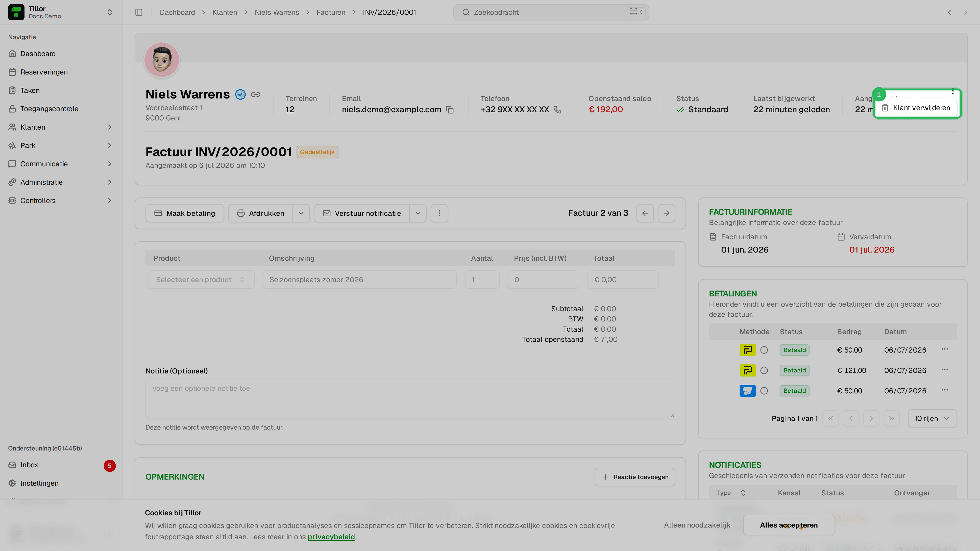Go forward with the top-right right arrow
Screen dimensions: 980x551
[965, 12]
